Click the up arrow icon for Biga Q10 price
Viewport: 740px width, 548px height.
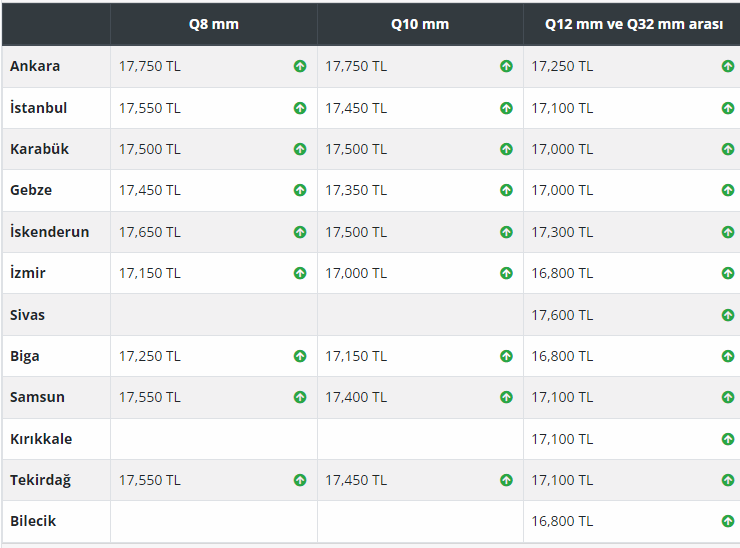coord(506,356)
